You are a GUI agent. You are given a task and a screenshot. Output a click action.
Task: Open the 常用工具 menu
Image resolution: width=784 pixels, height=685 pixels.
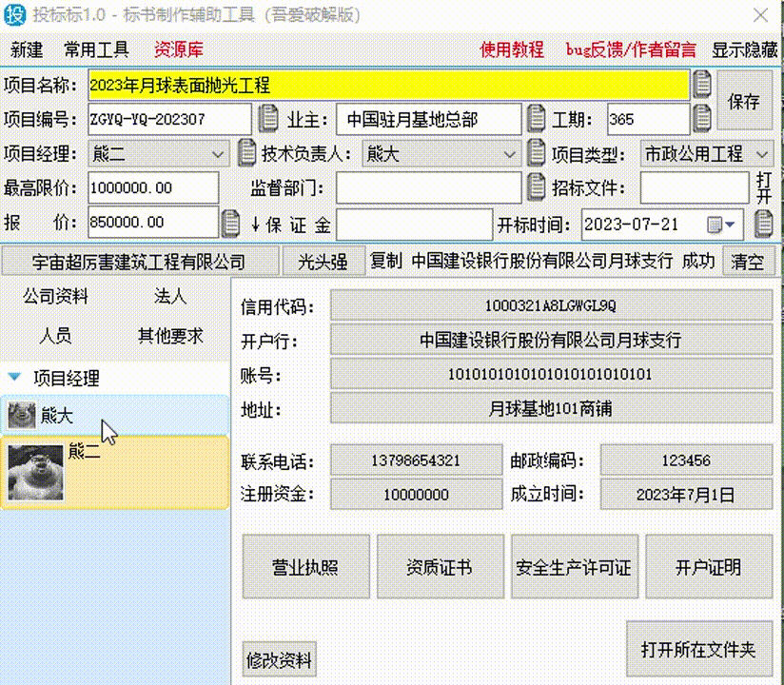pyautogui.click(x=95, y=50)
